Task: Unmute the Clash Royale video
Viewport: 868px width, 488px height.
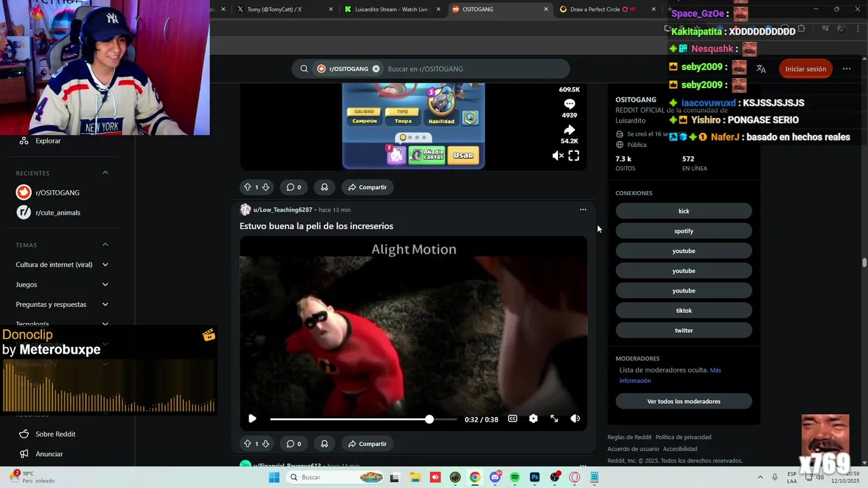Action: pyautogui.click(x=557, y=156)
